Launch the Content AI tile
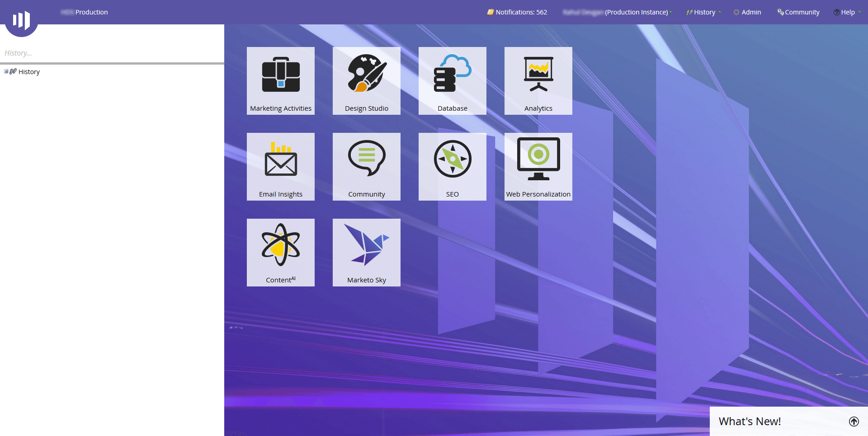The width and height of the screenshot is (868, 436). [x=280, y=252]
